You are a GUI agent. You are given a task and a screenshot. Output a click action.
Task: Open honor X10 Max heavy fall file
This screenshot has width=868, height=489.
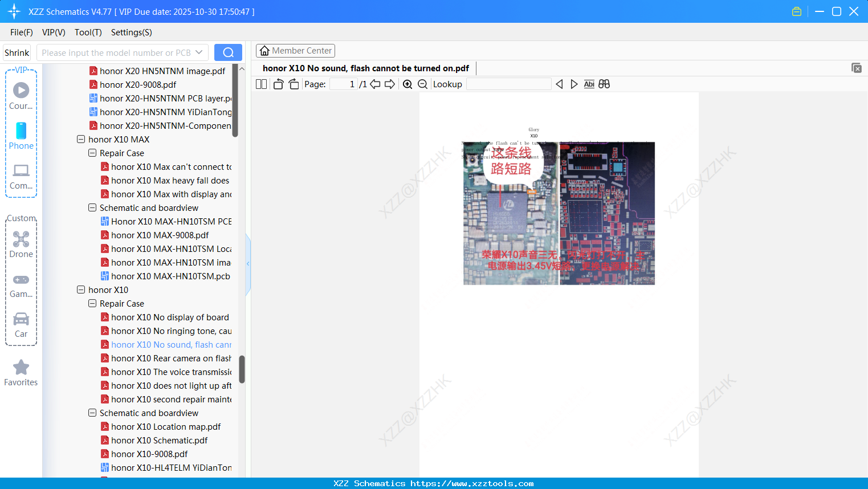point(170,180)
